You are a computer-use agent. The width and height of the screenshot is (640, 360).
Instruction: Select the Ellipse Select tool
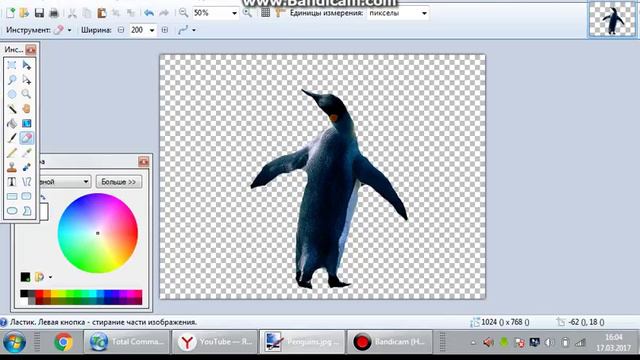coord(12,94)
